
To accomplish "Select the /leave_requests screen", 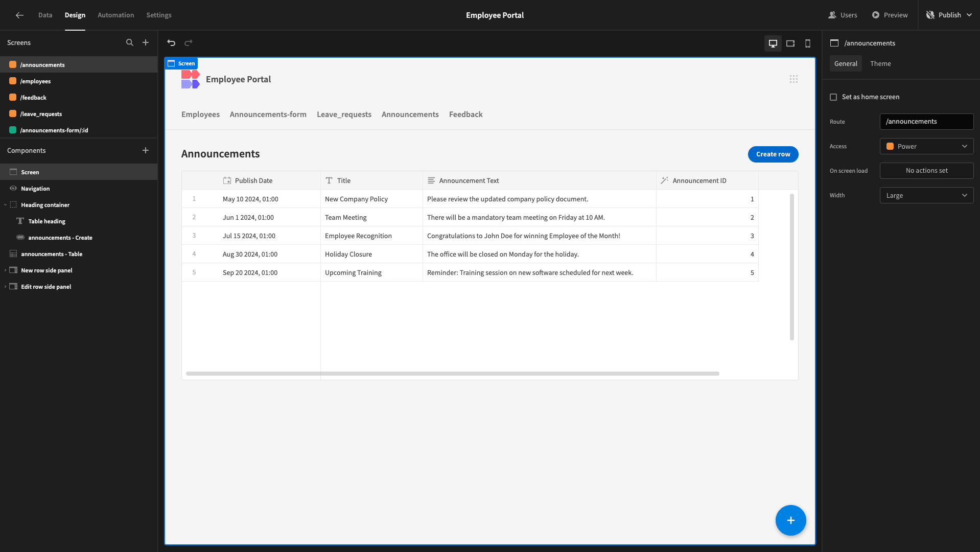I will (79, 114).
